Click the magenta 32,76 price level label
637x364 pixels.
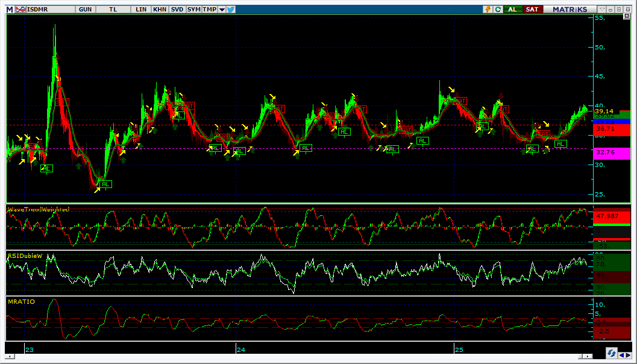tap(612, 152)
